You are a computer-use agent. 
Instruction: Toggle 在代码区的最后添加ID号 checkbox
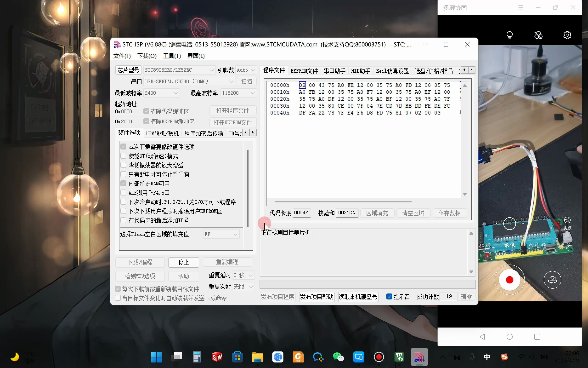[x=123, y=220]
